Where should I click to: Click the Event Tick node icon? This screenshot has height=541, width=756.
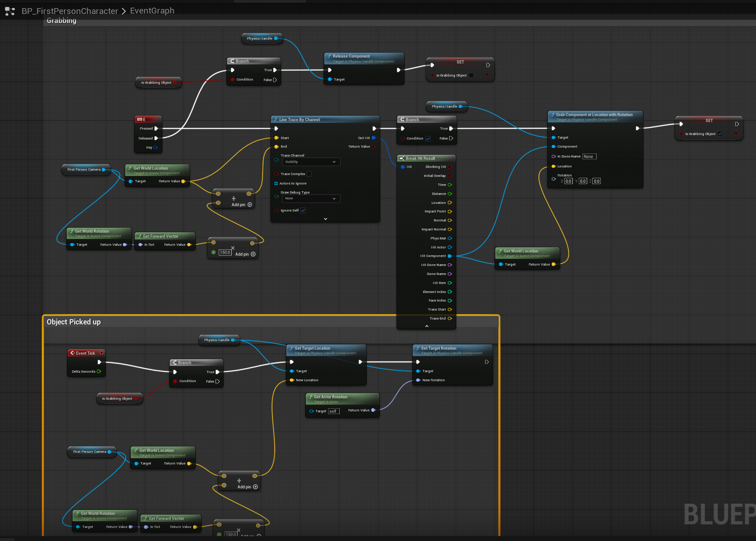point(72,353)
